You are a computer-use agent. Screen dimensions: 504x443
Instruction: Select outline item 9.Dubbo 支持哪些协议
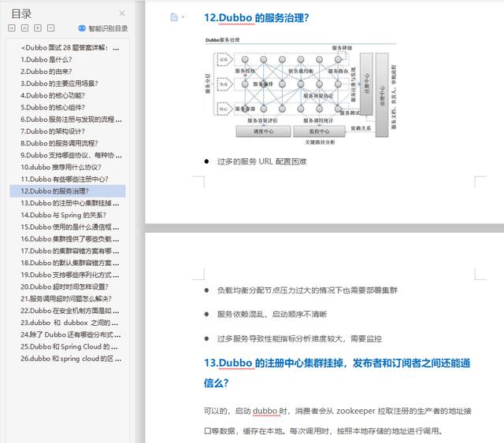coord(71,155)
